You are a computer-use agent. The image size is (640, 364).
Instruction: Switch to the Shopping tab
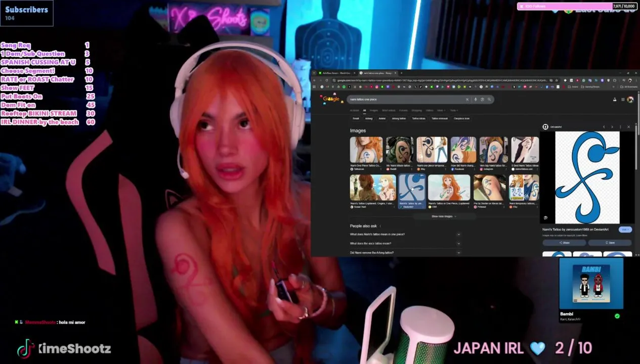point(416,110)
